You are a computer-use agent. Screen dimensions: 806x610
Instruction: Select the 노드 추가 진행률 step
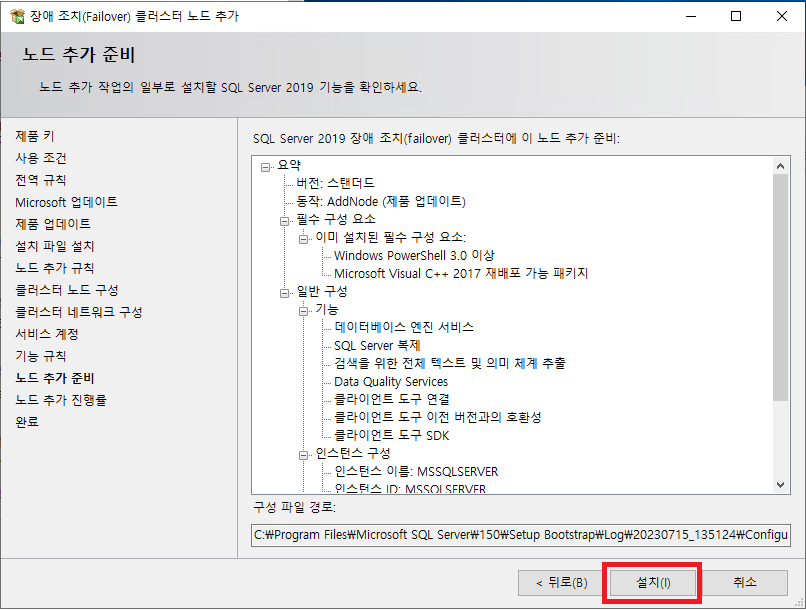[x=61, y=400]
